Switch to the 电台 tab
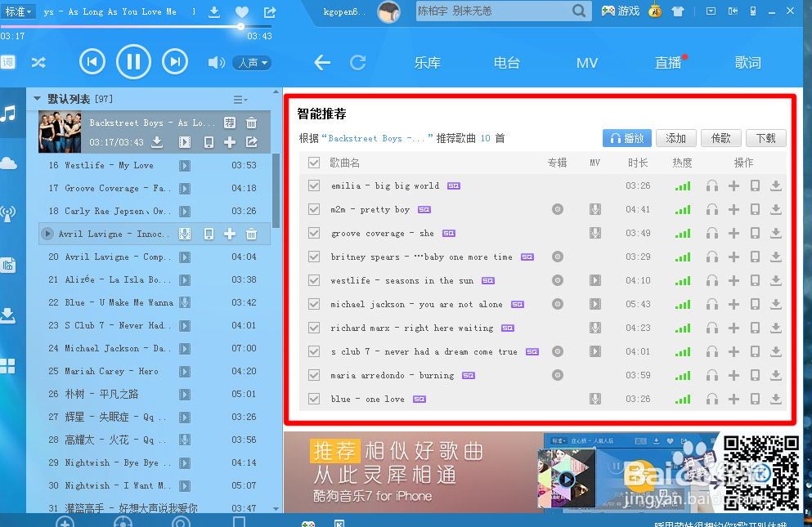Viewport: 812px width, 527px height. coord(506,63)
